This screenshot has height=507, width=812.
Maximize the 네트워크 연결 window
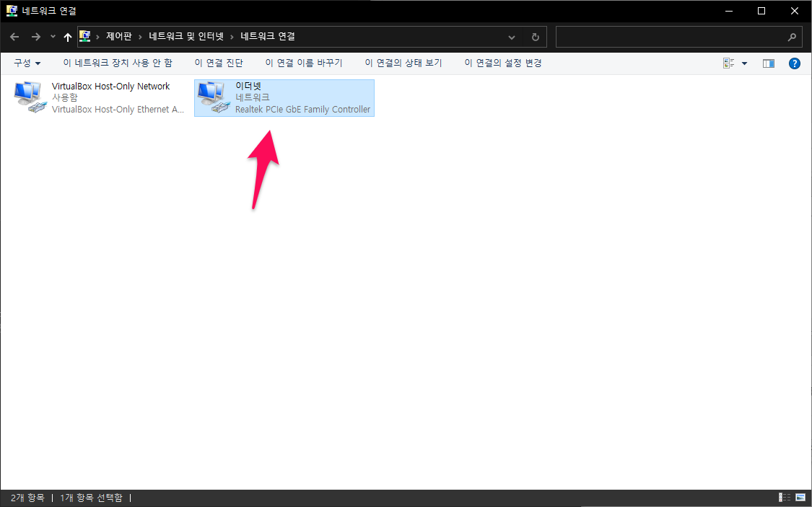(761, 11)
